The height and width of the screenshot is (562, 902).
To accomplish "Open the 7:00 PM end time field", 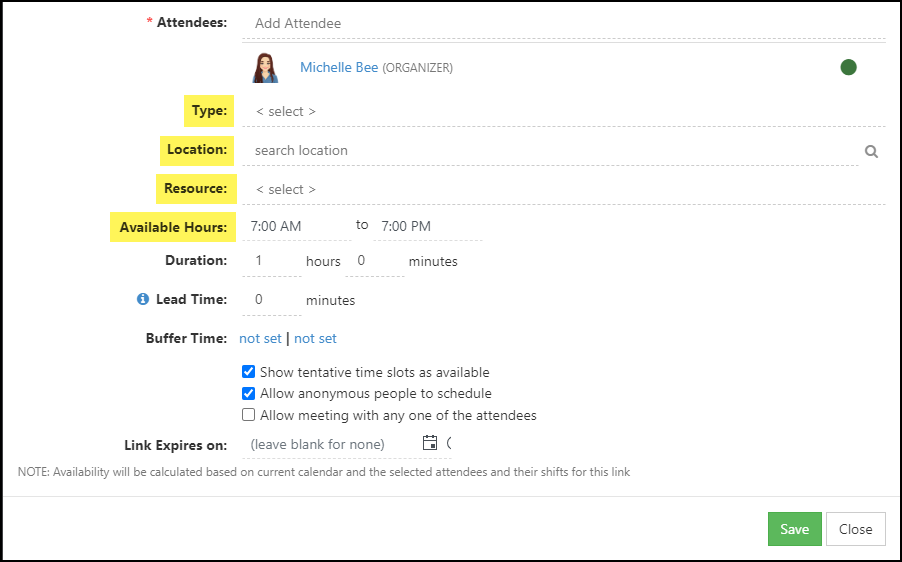I will pyautogui.click(x=427, y=227).
